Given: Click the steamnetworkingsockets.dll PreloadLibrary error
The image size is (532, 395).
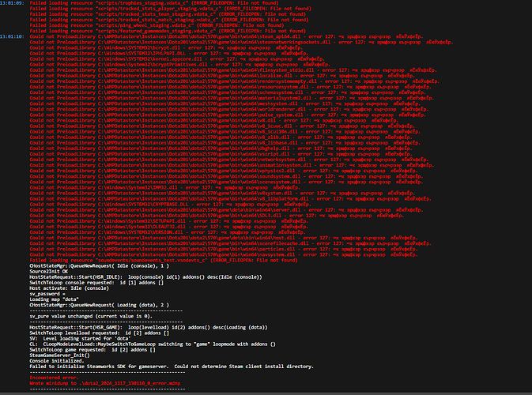Looking at the screenshot, I should (x=242, y=42).
